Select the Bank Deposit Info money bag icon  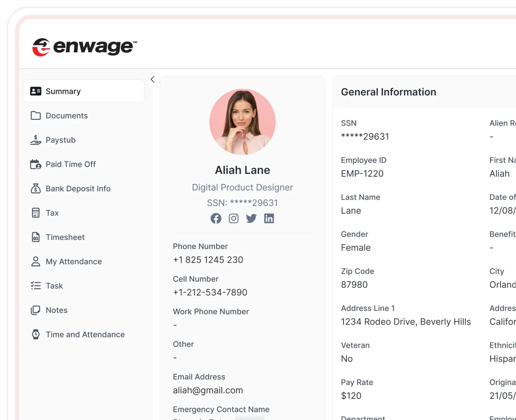pyautogui.click(x=35, y=188)
